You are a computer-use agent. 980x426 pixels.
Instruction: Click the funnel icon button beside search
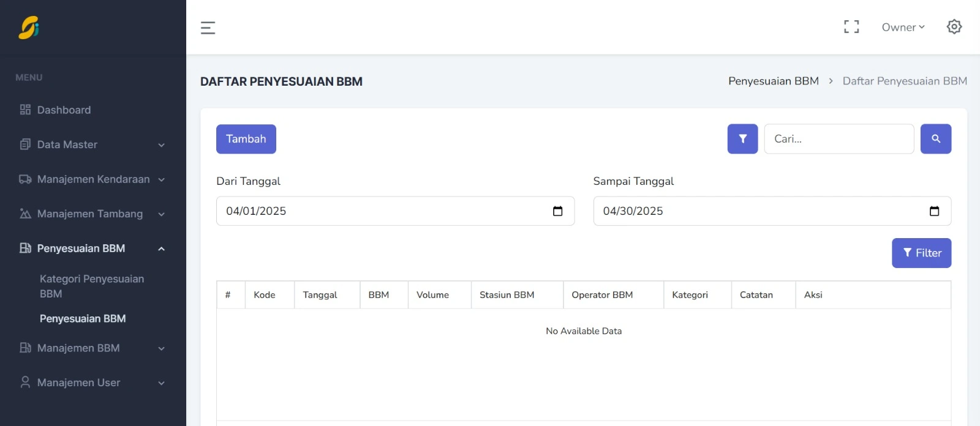(x=742, y=139)
